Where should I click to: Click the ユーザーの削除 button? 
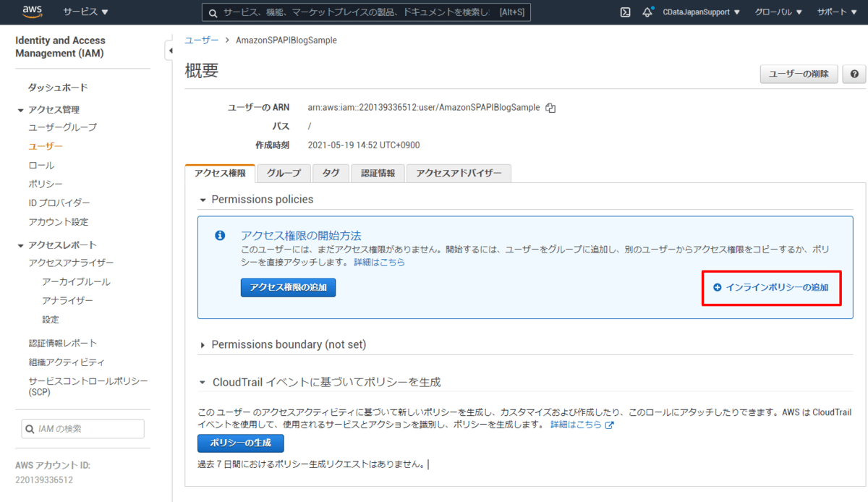(799, 74)
